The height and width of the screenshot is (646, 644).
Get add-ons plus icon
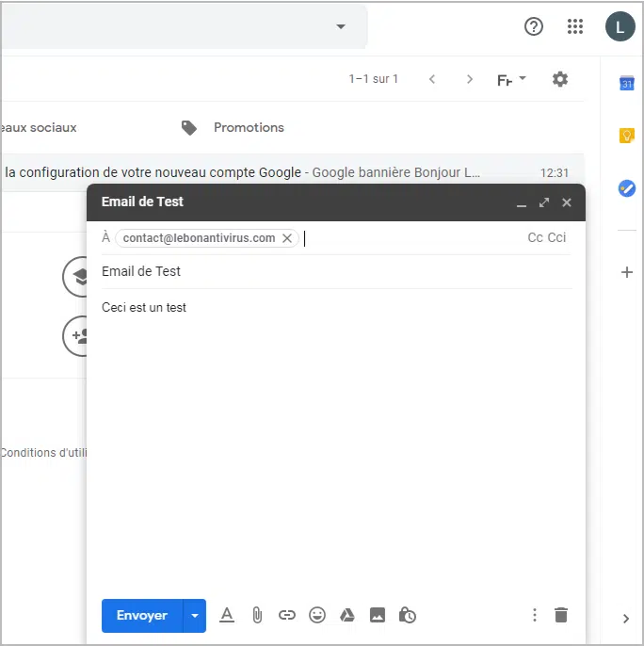click(x=627, y=272)
